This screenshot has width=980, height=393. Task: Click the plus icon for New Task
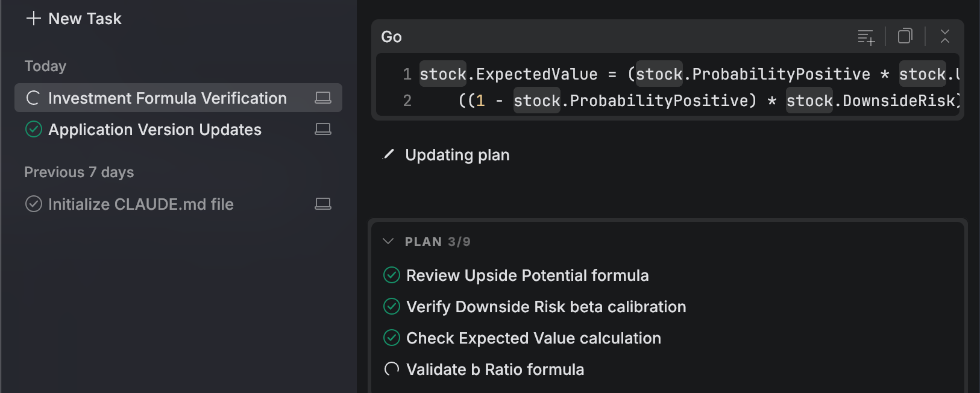click(x=34, y=19)
